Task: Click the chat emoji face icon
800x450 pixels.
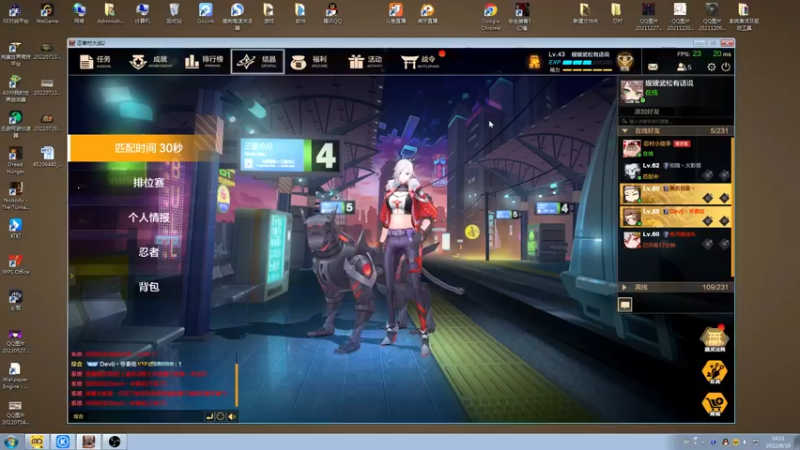Action: point(220,417)
